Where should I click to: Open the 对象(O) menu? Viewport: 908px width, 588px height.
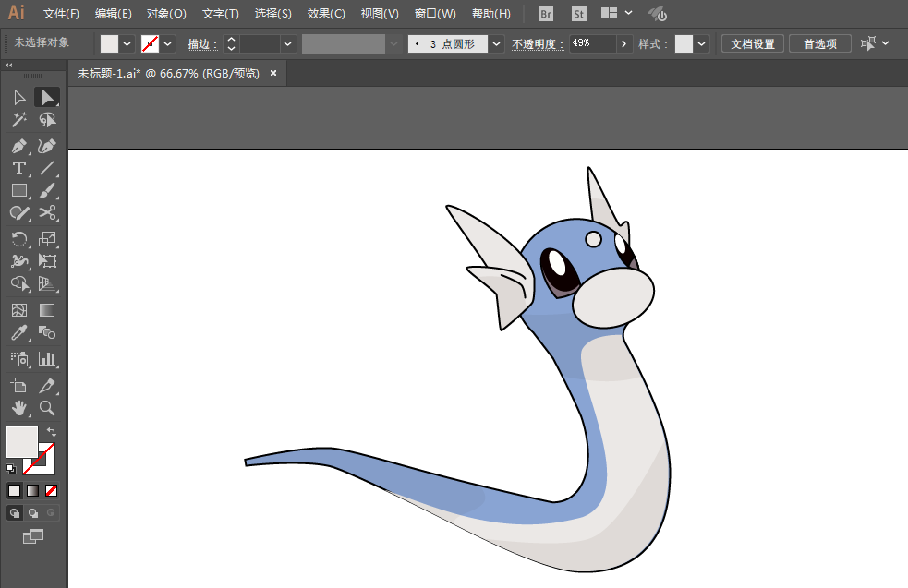pyautogui.click(x=166, y=14)
